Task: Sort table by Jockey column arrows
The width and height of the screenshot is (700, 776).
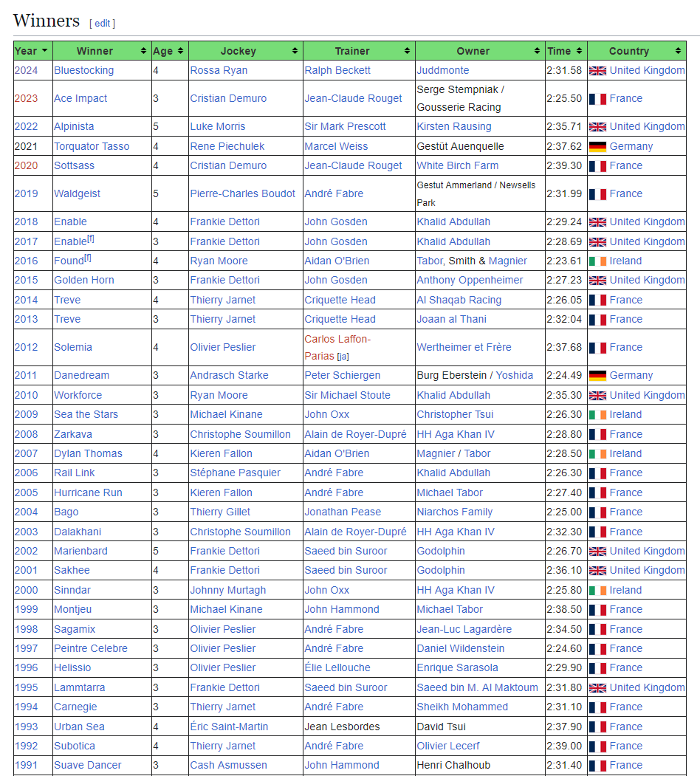Action: 295,51
